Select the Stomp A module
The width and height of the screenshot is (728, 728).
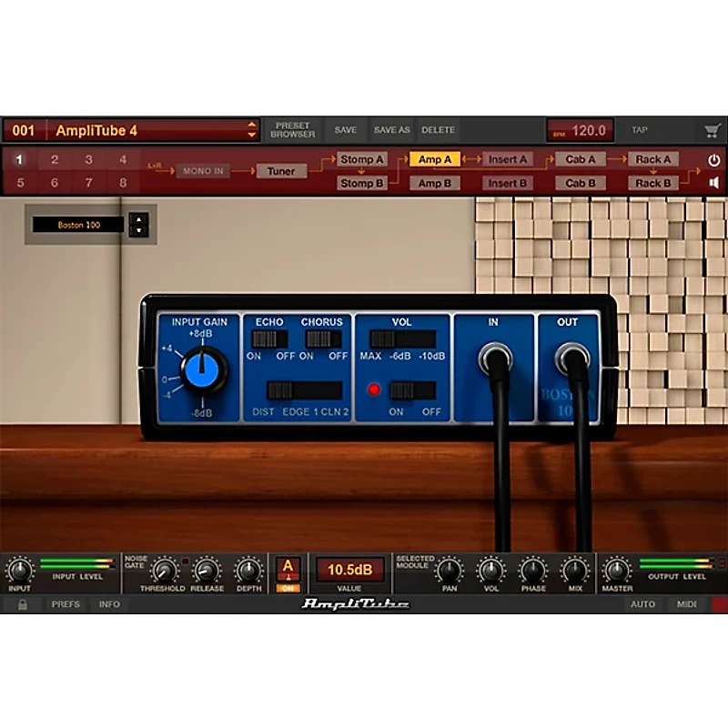[x=362, y=159]
